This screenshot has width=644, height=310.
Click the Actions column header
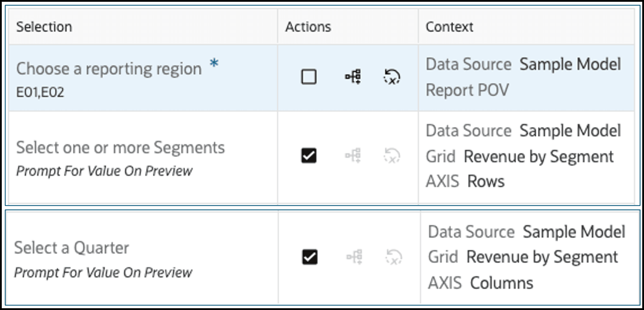308,27
